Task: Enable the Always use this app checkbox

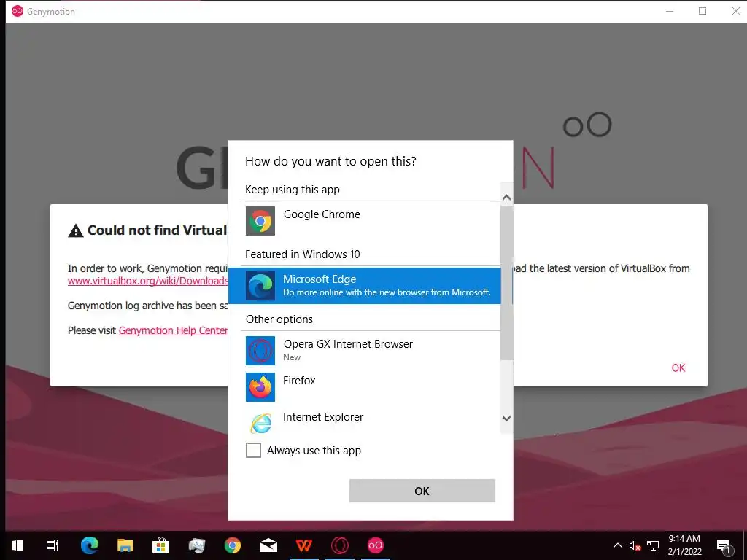Action: [x=253, y=450]
